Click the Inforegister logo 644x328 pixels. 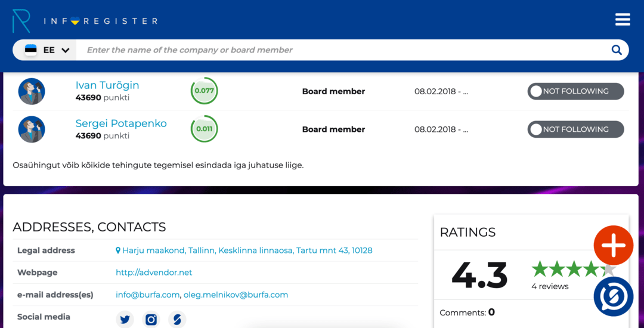click(85, 21)
